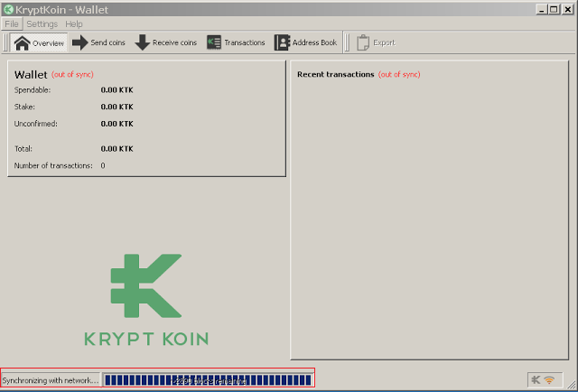The height and width of the screenshot is (392, 578).
Task: Open the Settings menu
Action: click(x=42, y=24)
